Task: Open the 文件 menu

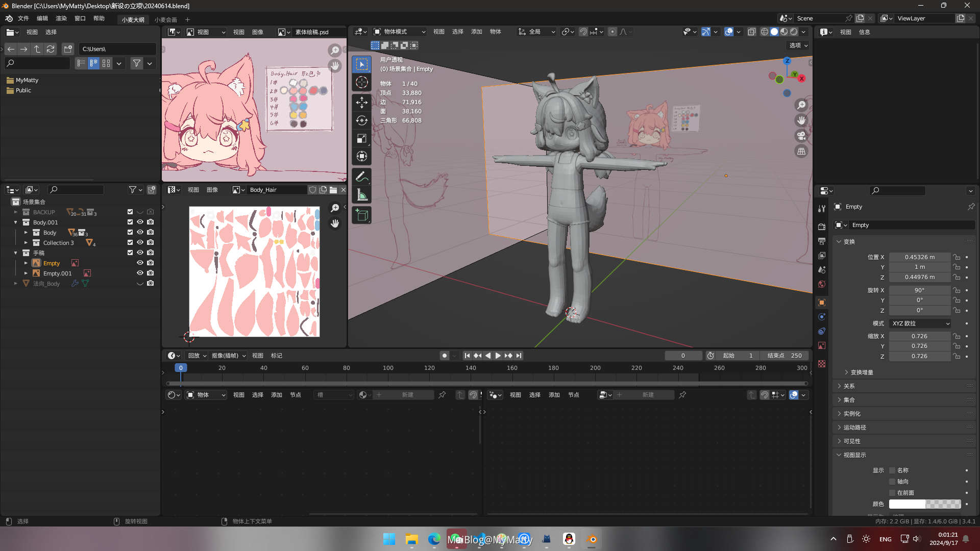Action: click(x=23, y=18)
